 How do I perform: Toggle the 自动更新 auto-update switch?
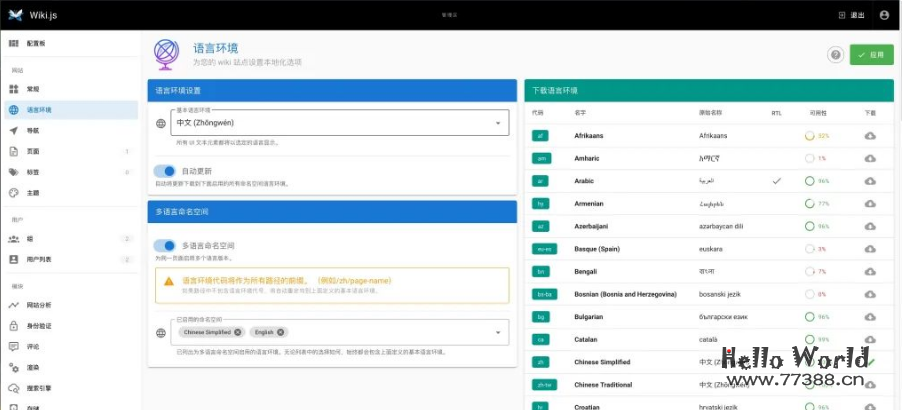click(164, 171)
